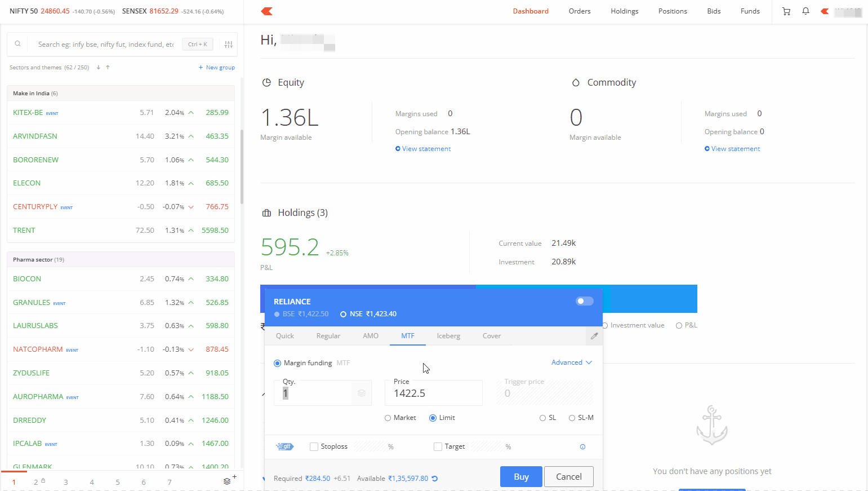Click the GTT icon in the order window
Image resolution: width=868 pixels, height=491 pixels.
click(285, 446)
